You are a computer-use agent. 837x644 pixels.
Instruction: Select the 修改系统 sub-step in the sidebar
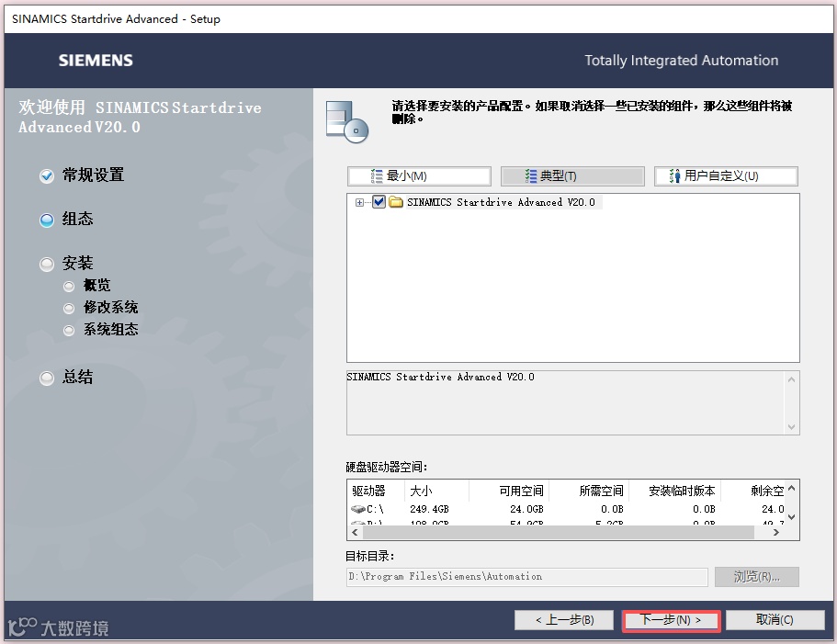[110, 308]
